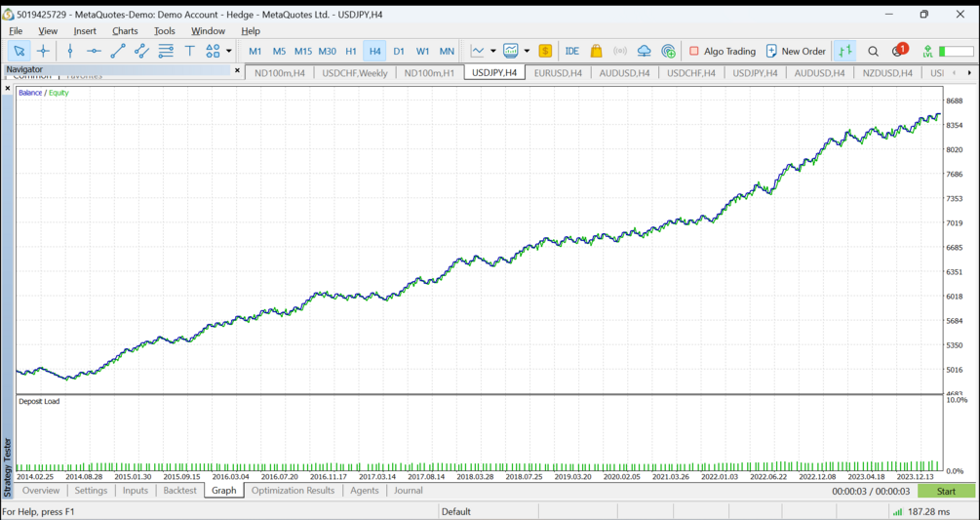Screen dimensions: 980x520
Task: Open the Market shopping bag icon
Action: pyautogui.click(x=596, y=52)
